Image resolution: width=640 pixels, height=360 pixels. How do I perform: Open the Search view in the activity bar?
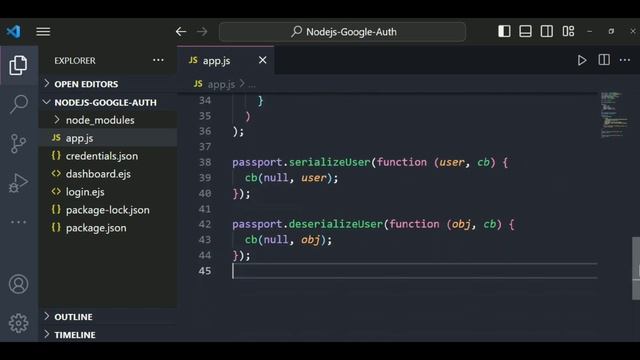[18, 104]
